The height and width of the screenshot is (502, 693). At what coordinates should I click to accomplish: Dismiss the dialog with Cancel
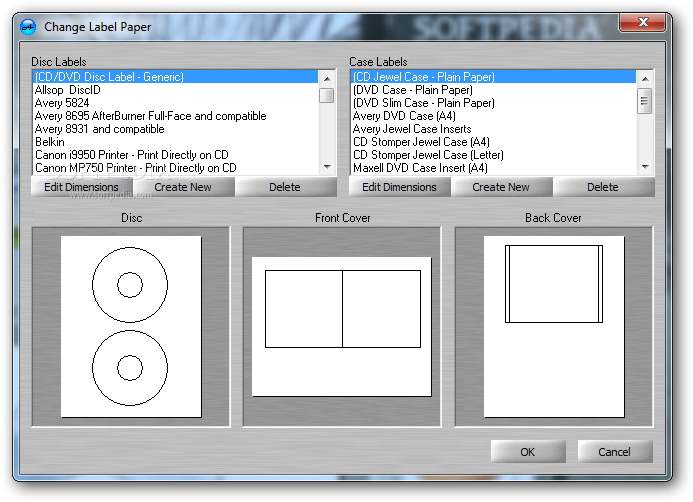click(615, 452)
